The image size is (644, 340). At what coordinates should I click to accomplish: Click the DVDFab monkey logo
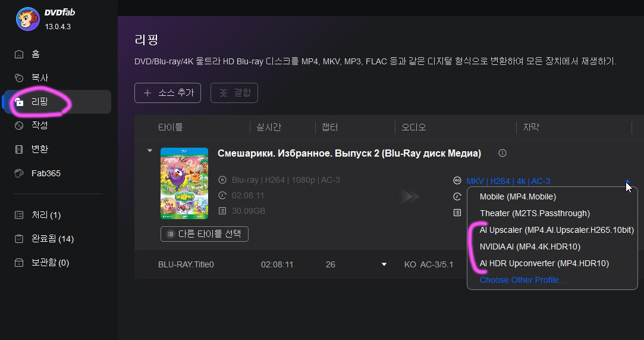pos(27,19)
